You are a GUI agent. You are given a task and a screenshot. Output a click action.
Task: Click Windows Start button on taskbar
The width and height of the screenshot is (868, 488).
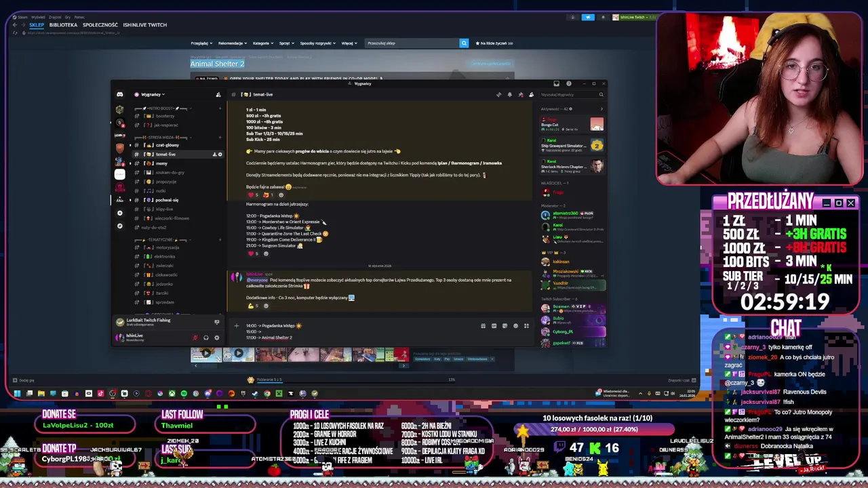tap(17, 393)
